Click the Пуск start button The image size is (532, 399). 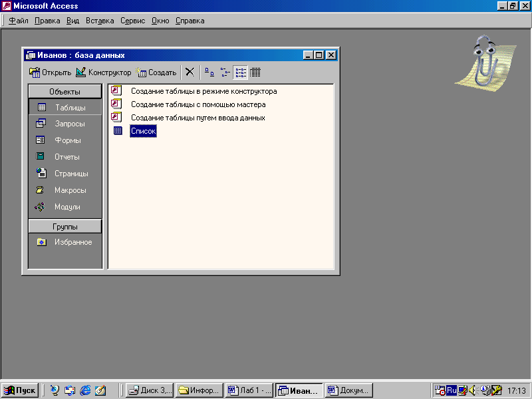(20, 390)
